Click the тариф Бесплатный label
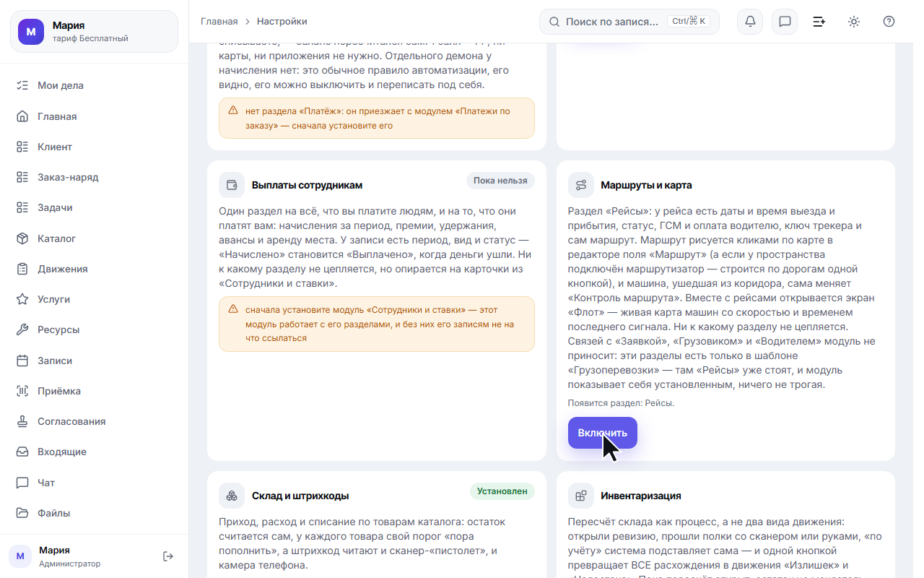This screenshot has height=578, width=924. pyautogui.click(x=90, y=38)
